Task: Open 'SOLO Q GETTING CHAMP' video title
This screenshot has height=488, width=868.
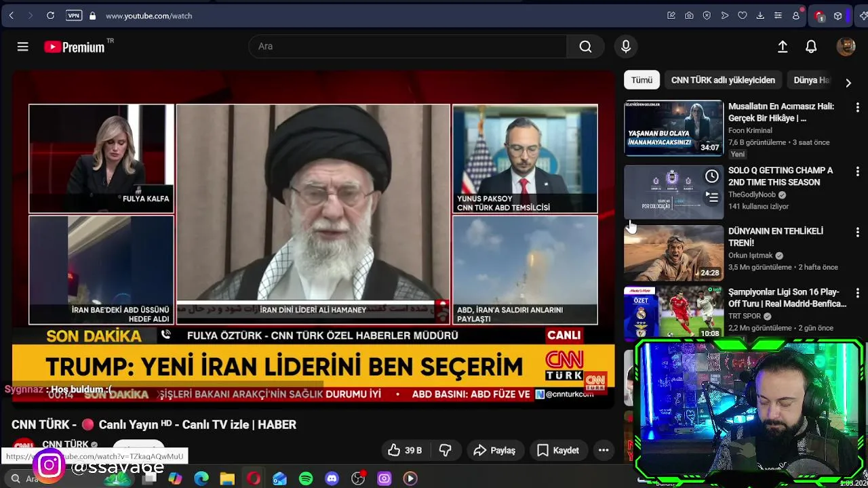Action: pos(781,176)
